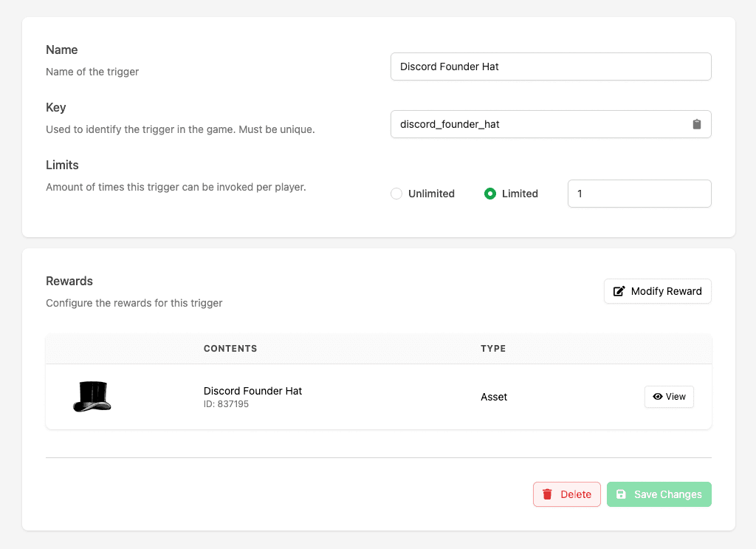Select the Limited radio option
The height and width of the screenshot is (549, 756).
pyautogui.click(x=489, y=194)
